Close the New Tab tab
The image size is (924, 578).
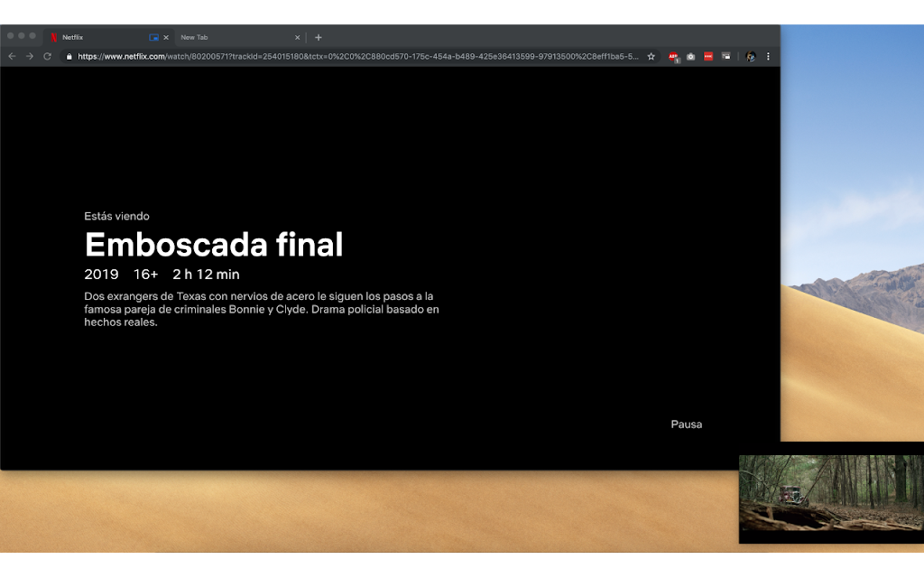(297, 37)
